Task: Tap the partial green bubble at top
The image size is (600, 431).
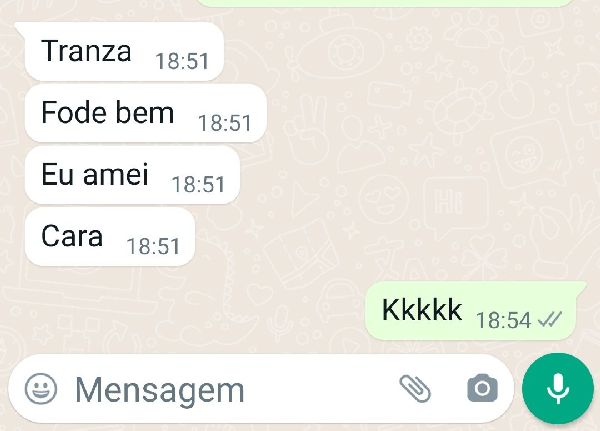Action: pyautogui.click(x=385, y=3)
